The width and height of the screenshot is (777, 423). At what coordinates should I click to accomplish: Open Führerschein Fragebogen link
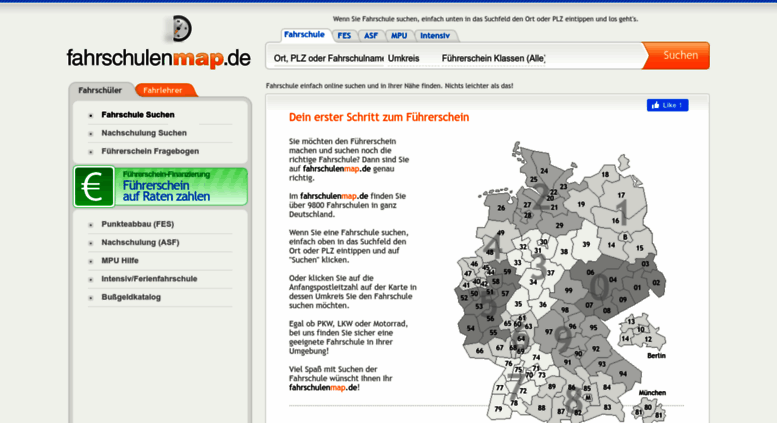click(150, 151)
